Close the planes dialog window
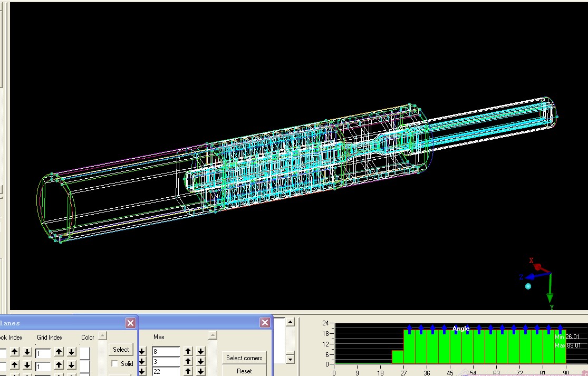 (x=130, y=323)
